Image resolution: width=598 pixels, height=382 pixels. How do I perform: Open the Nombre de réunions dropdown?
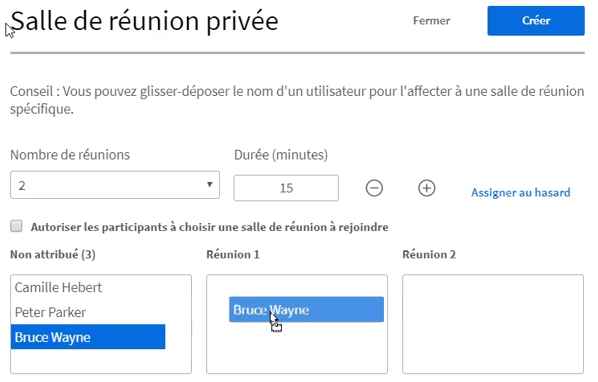(x=115, y=185)
